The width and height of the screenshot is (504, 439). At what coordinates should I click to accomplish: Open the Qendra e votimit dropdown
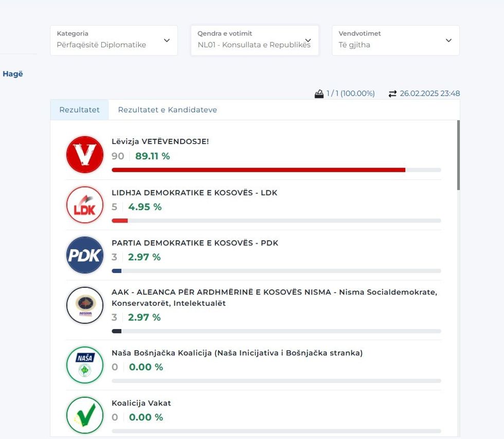coord(255,40)
